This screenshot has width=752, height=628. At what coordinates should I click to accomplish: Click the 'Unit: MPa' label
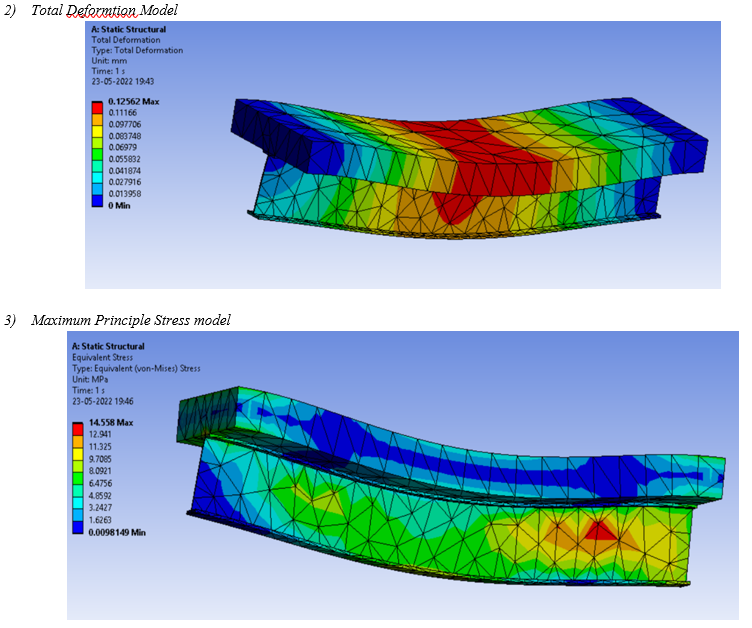[x=90, y=379]
